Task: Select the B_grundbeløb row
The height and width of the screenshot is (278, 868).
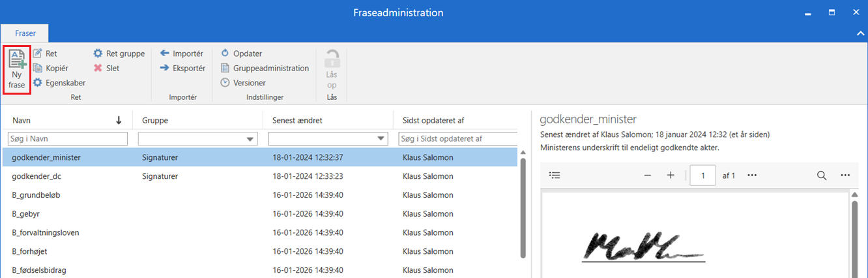Action: pos(261,195)
